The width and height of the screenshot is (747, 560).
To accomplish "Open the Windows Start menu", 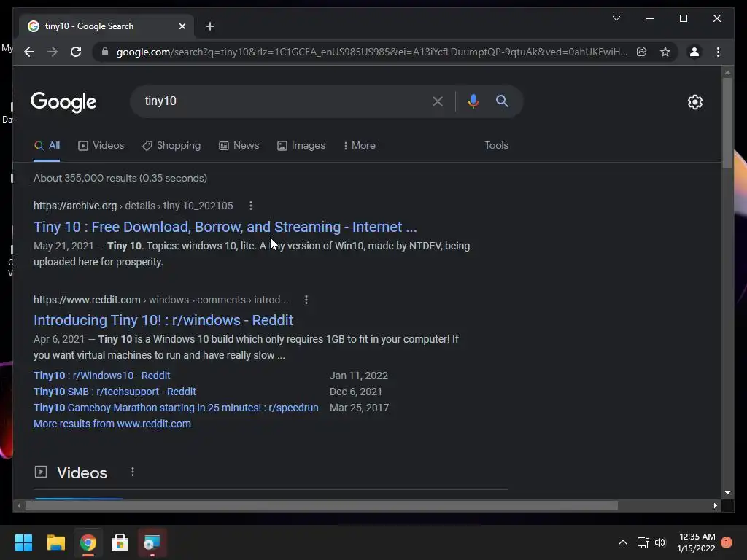I will coord(23,542).
